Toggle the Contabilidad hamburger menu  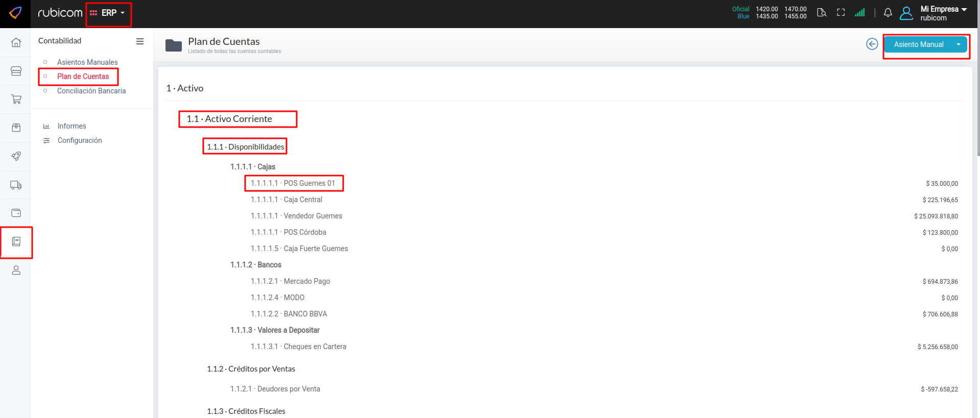tap(140, 41)
